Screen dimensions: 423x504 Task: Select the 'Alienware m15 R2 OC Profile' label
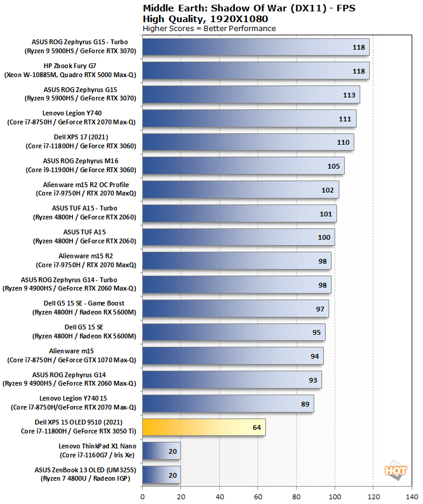(x=86, y=185)
